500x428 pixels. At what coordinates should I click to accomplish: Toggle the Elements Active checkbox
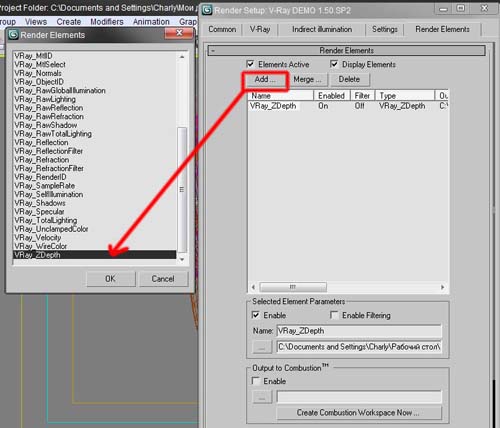click(x=250, y=64)
